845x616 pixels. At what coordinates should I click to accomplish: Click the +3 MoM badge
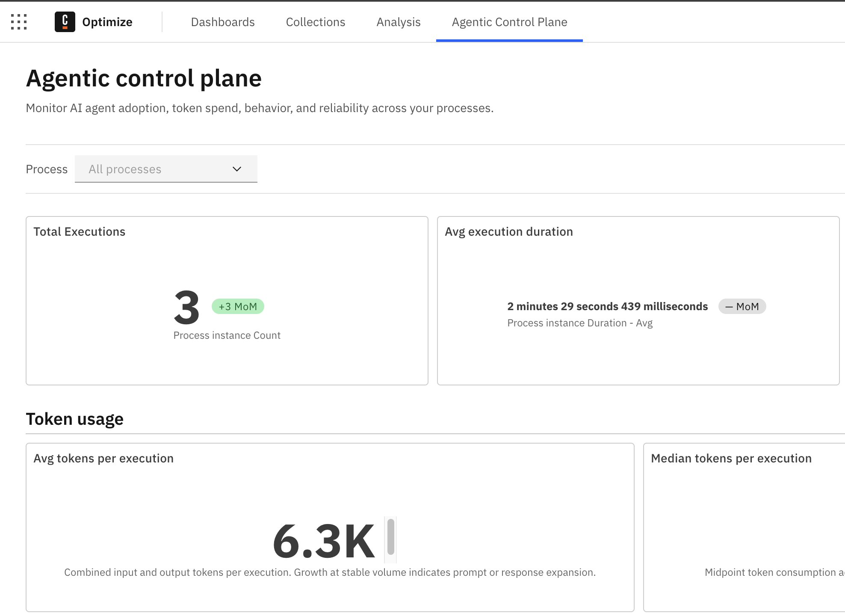(238, 306)
